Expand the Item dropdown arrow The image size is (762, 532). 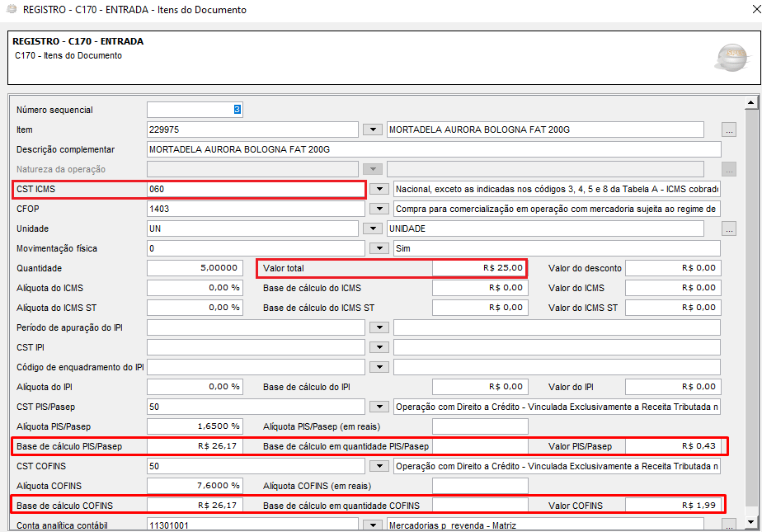pos(374,129)
